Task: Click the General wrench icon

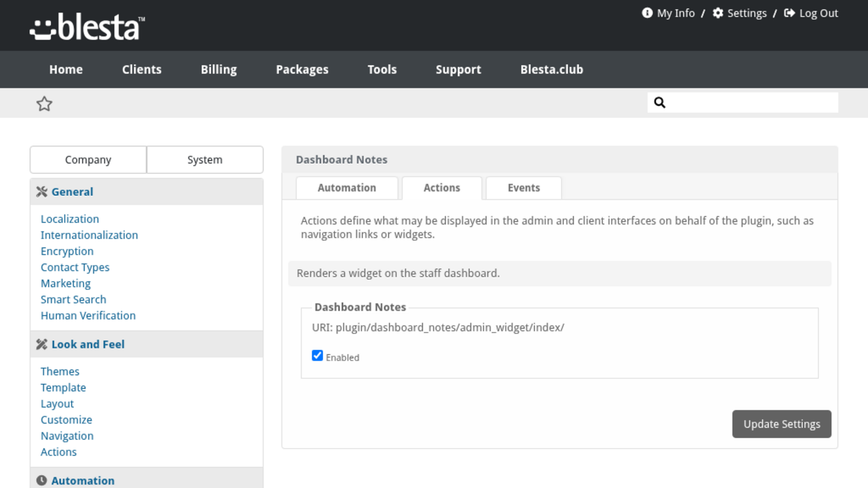Action: pyautogui.click(x=42, y=192)
